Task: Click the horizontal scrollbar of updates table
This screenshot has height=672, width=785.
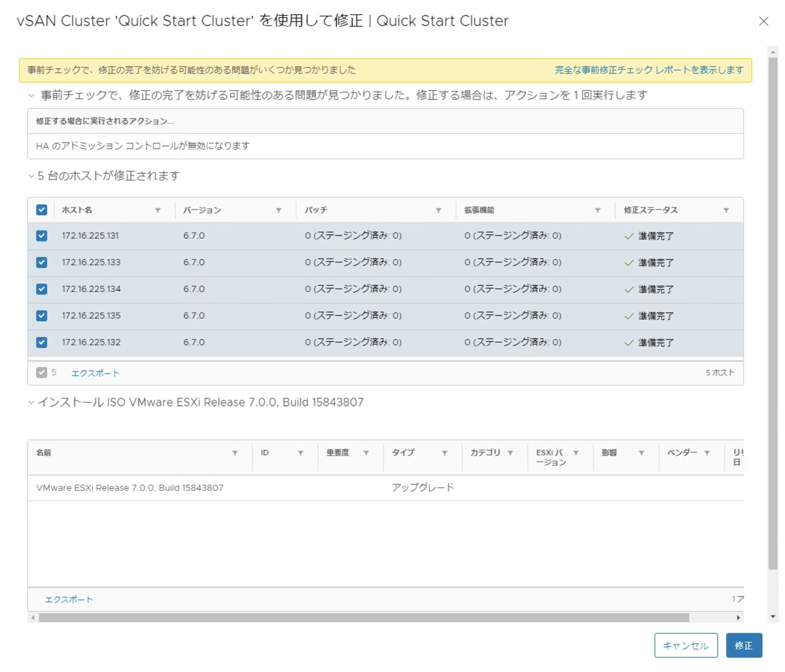Action: 364,618
